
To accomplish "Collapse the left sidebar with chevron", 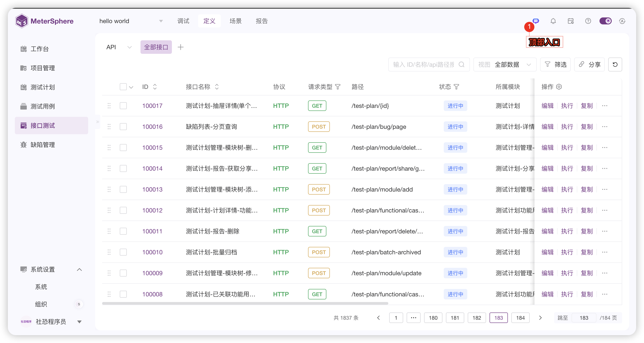I will (98, 122).
